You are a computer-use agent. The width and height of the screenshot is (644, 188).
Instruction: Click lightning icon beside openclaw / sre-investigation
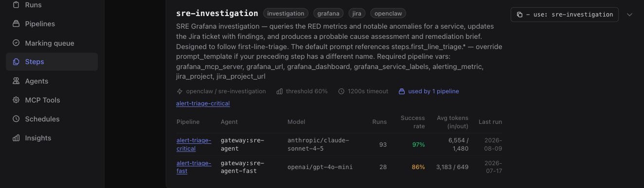179,91
